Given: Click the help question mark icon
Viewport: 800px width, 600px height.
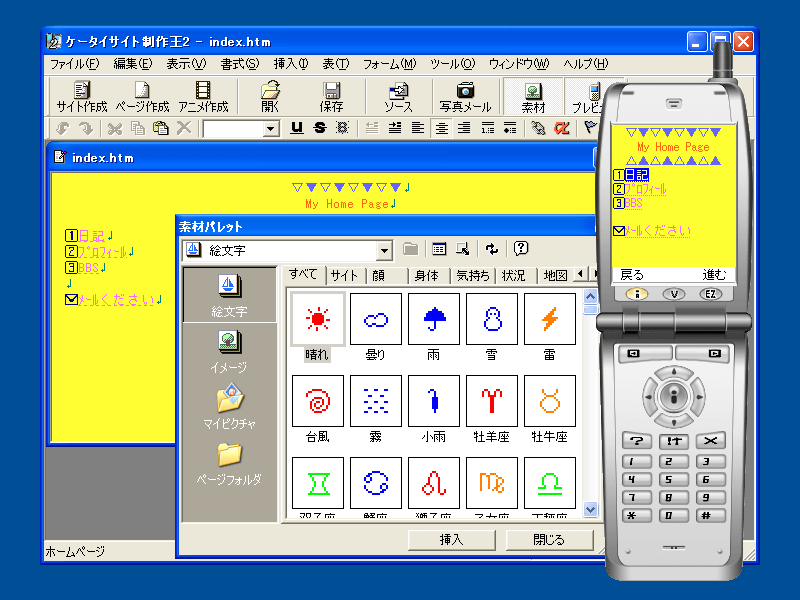Looking at the screenshot, I should pos(520,249).
